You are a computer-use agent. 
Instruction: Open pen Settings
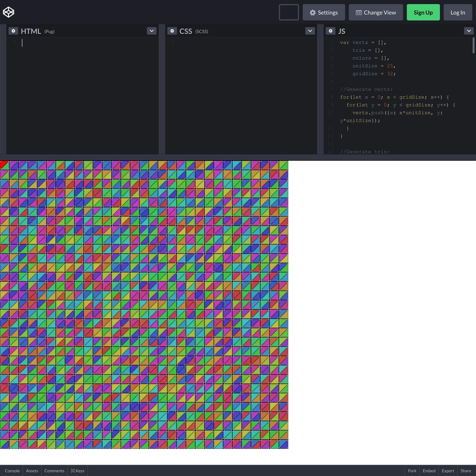(x=324, y=12)
